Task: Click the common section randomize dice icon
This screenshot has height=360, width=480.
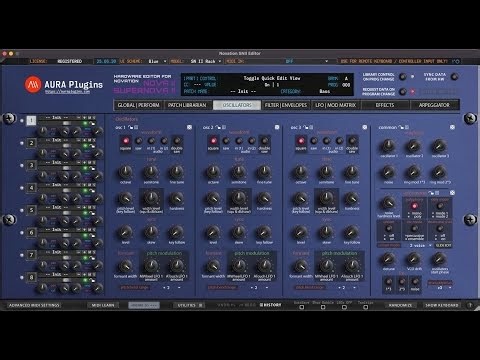Action: [x=452, y=127]
